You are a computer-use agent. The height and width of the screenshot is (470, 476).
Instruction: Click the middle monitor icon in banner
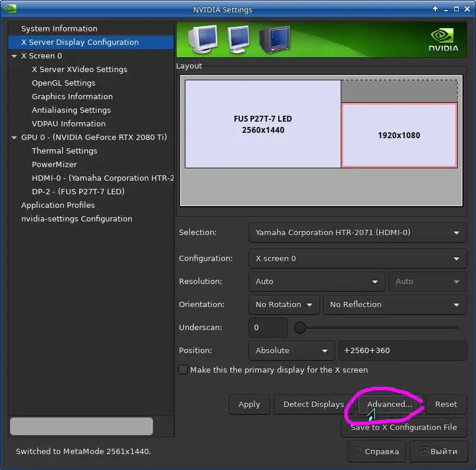(x=239, y=40)
